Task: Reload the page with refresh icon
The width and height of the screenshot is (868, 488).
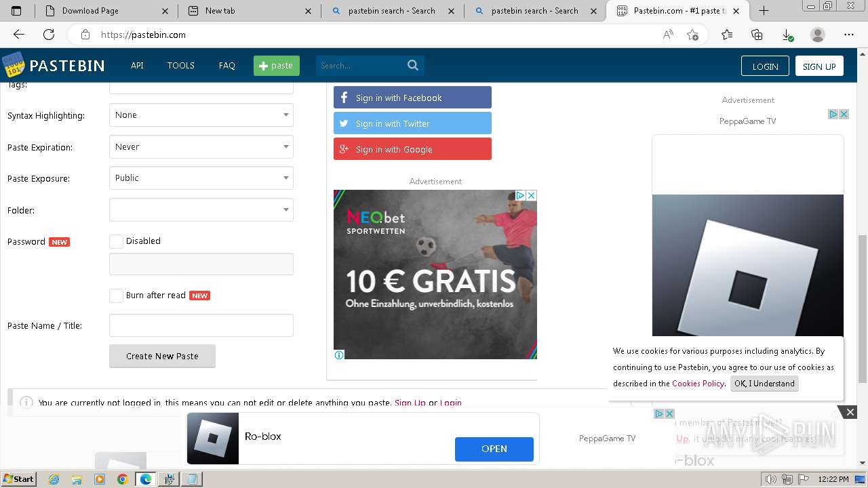Action: (x=49, y=35)
